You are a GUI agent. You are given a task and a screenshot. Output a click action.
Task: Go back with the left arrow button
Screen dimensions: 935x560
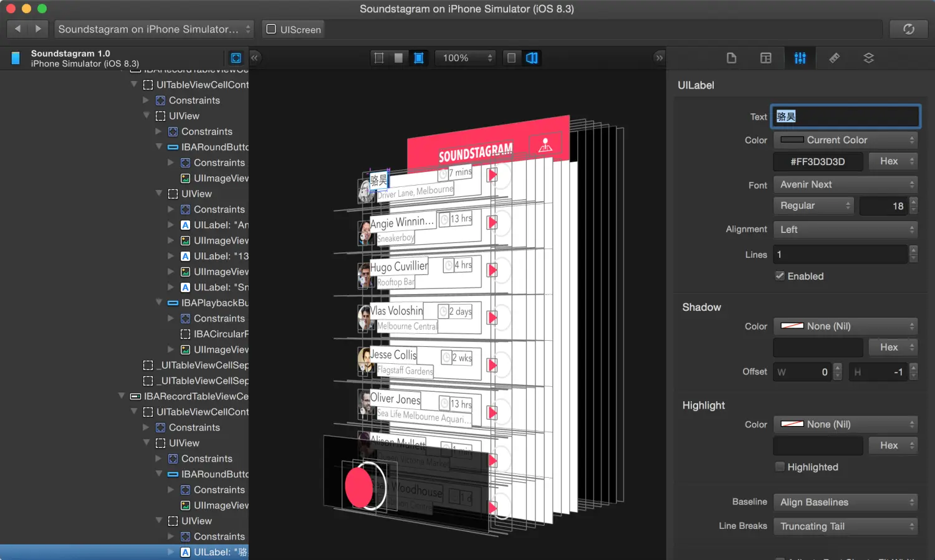[x=17, y=29]
